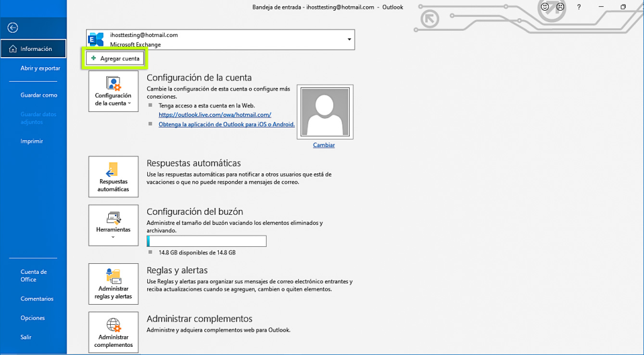This screenshot has width=644, height=355.
Task: Click the back arrow icon
Action: (13, 28)
